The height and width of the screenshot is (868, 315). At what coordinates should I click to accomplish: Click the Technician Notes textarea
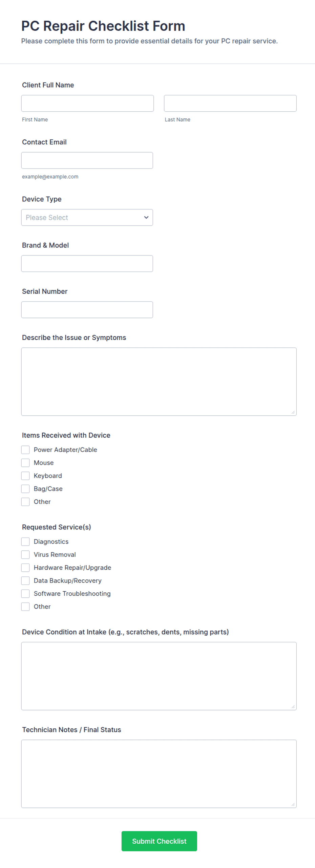[159, 774]
